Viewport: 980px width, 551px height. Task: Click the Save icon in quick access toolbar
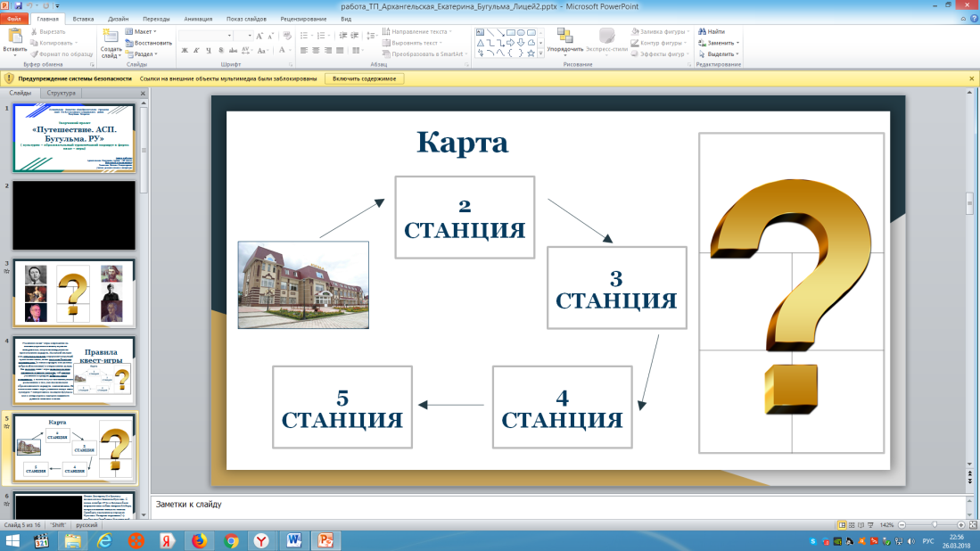coord(18,6)
